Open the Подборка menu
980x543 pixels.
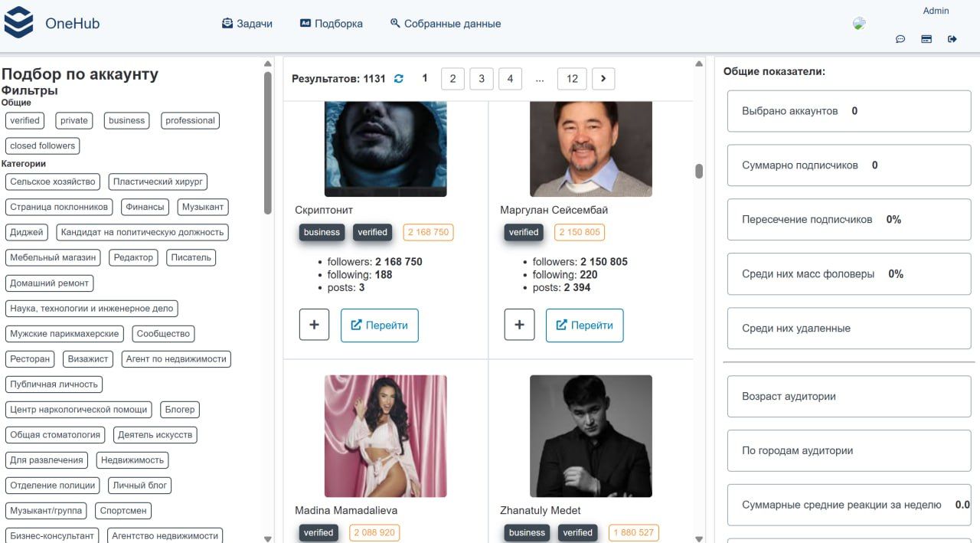(x=332, y=24)
